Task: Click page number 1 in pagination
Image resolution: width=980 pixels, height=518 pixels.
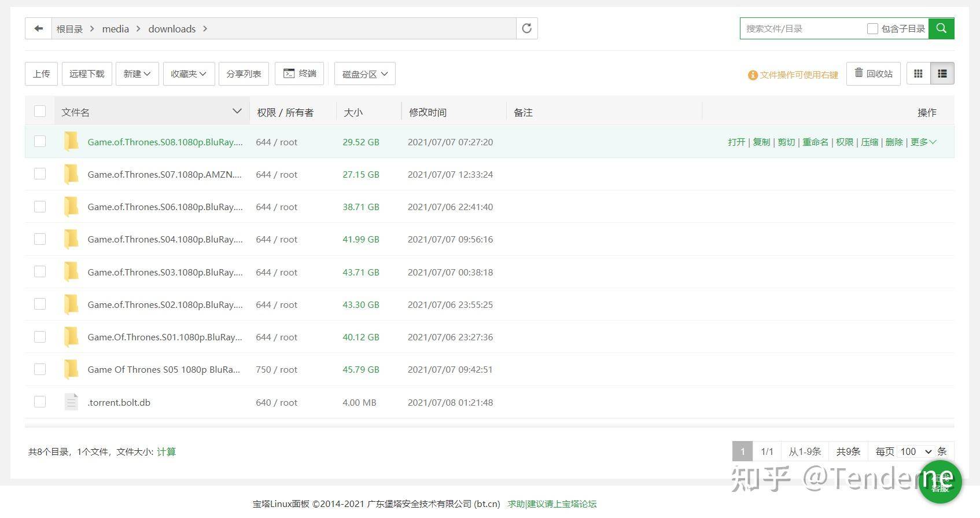Action: coord(742,451)
